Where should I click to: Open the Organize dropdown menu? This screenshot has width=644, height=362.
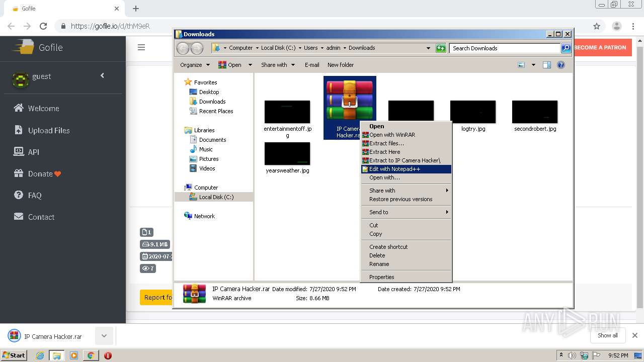click(195, 65)
